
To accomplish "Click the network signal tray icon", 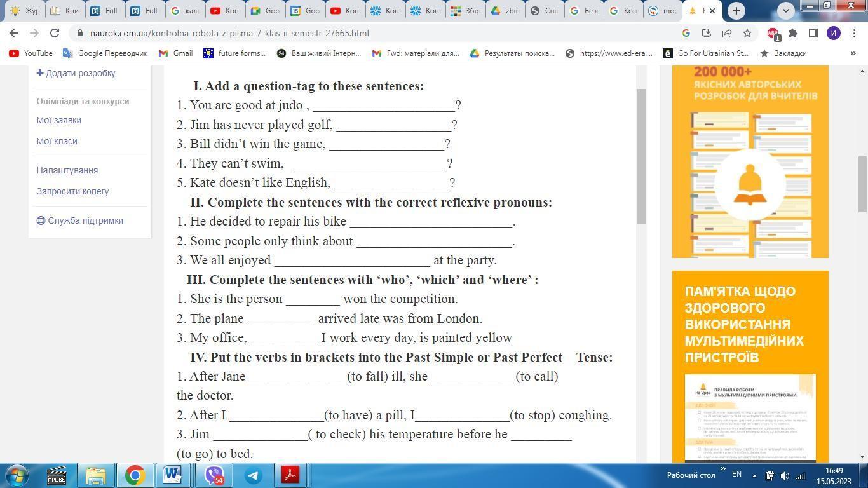I will point(799,475).
